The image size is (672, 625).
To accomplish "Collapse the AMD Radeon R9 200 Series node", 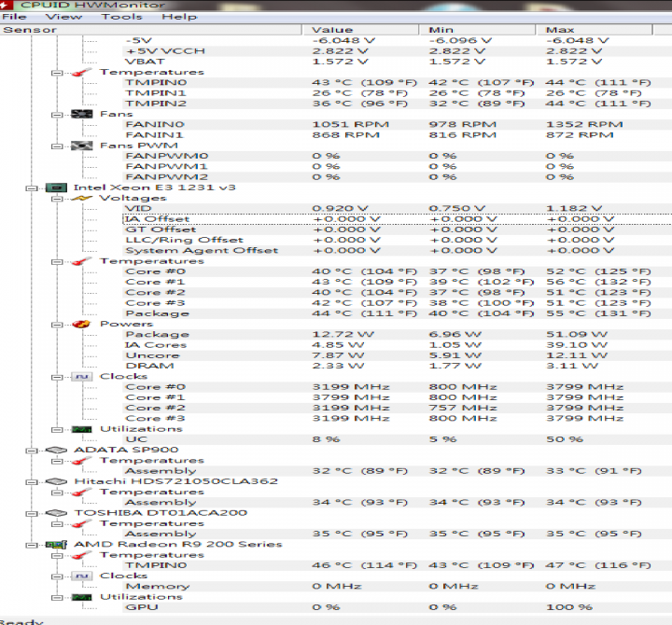I will (32, 545).
